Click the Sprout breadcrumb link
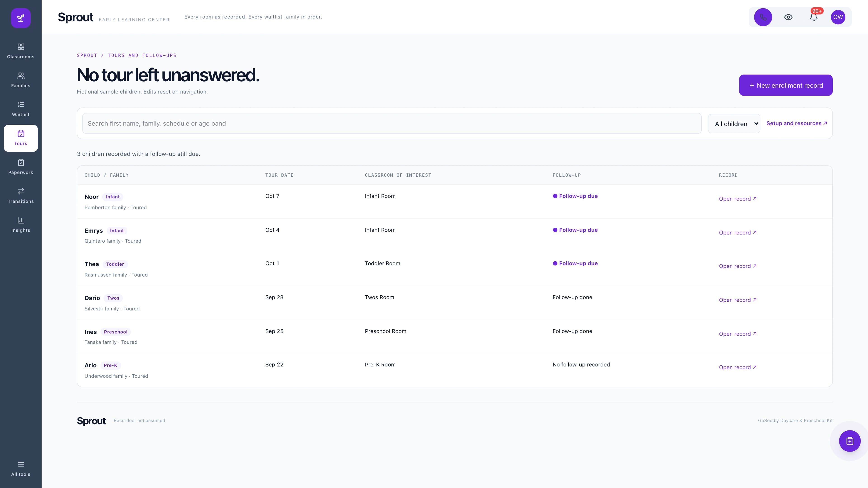The image size is (868, 488). [87, 55]
